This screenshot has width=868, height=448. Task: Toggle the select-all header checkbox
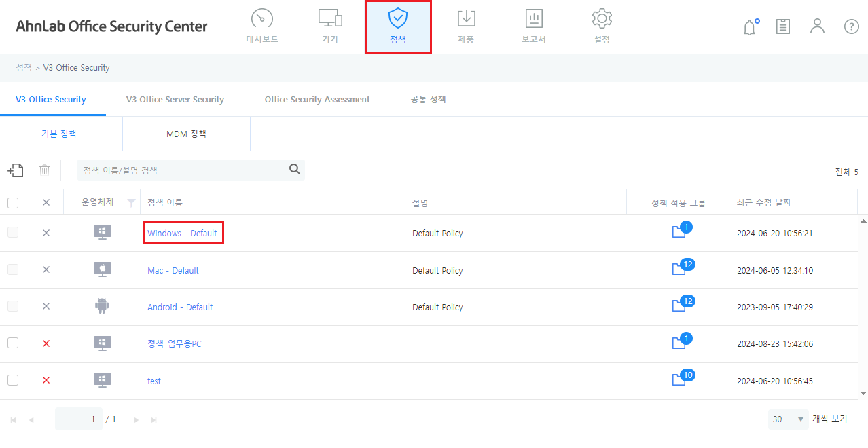pyautogui.click(x=13, y=202)
